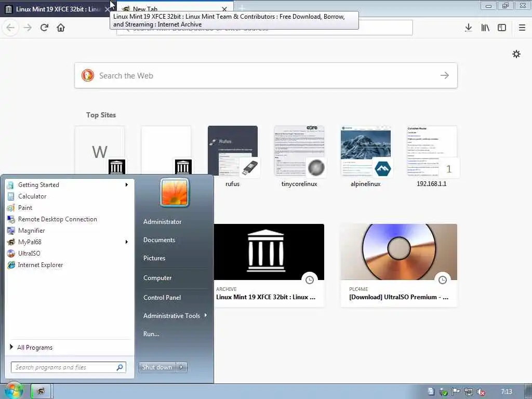The image size is (532, 399).
Task: Open the Library bookshelf icon
Action: (x=485, y=28)
